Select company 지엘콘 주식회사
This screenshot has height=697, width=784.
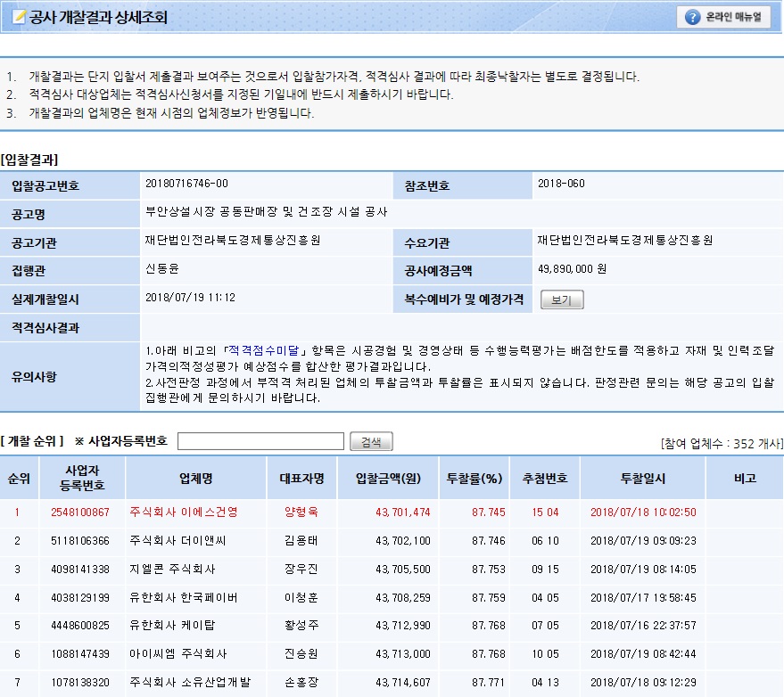[172, 569]
